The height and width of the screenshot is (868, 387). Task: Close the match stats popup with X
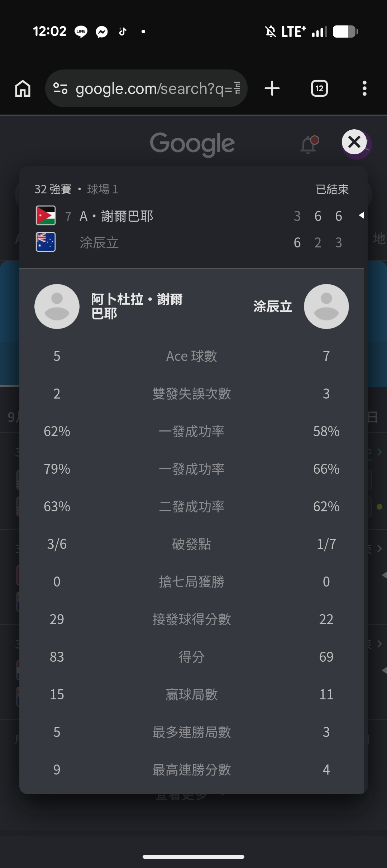point(354,142)
